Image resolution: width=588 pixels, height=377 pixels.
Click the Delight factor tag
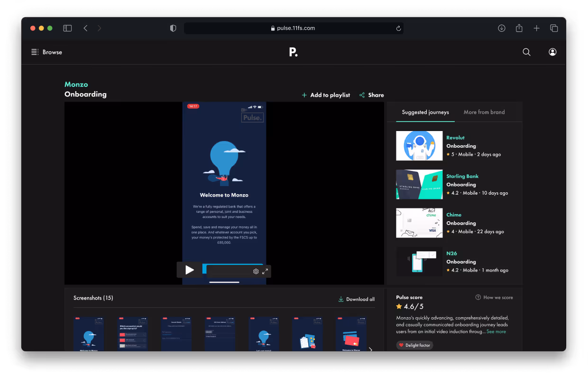click(414, 345)
